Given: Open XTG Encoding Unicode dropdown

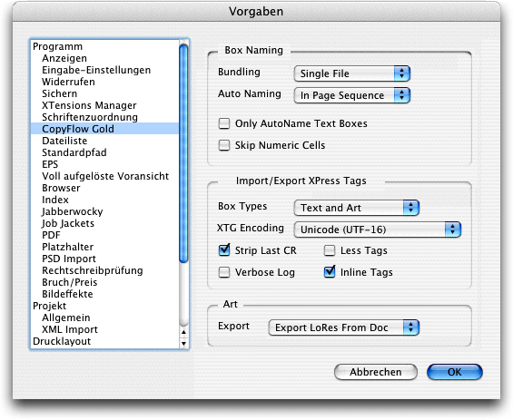Looking at the screenshot, I should click(x=378, y=230).
